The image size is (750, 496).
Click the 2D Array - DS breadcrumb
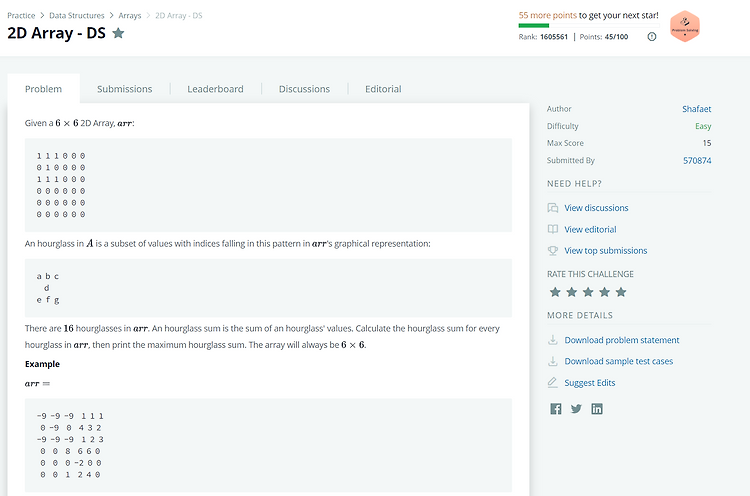pyautogui.click(x=178, y=16)
